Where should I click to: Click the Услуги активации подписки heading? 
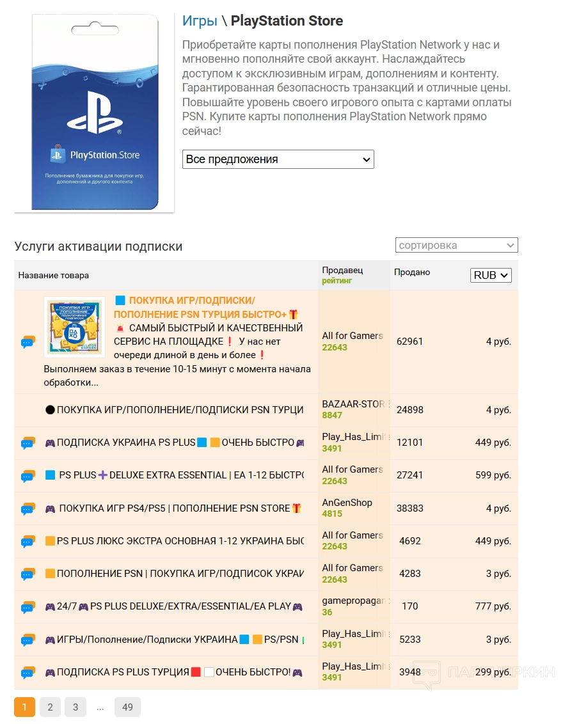tap(99, 247)
